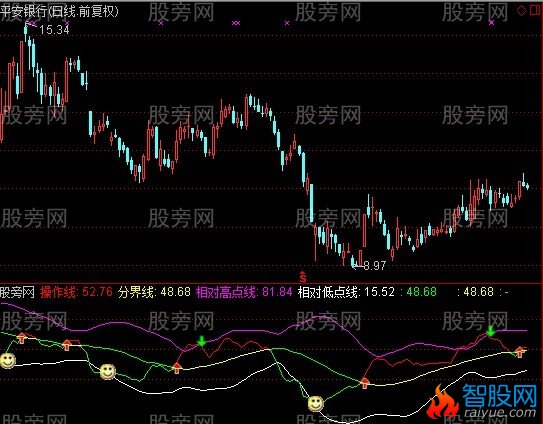Click the chart title 平安银行(日线,前复权)
This screenshot has height=424, width=543.
click(59, 11)
